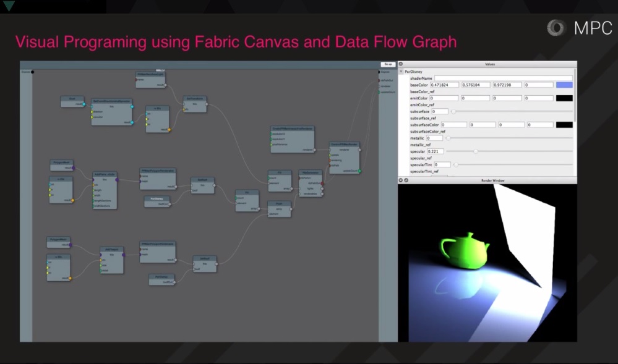
Task: Close the Values panel with its round button
Action: (x=401, y=64)
